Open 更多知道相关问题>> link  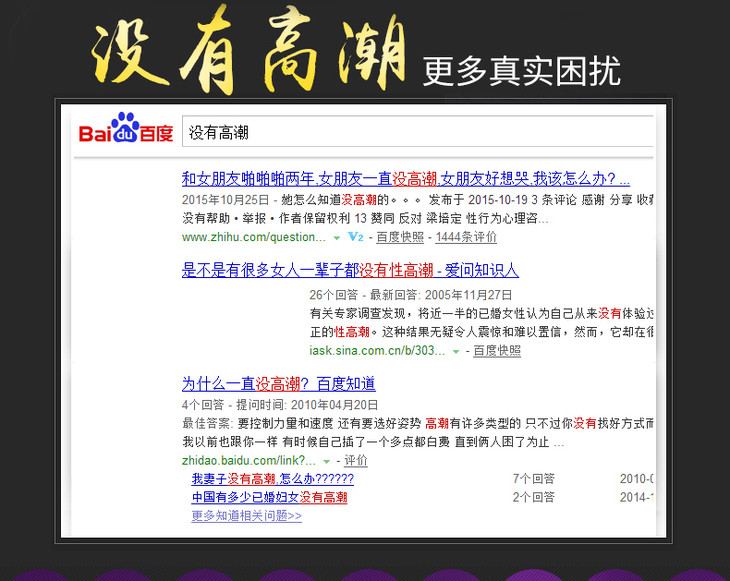(x=247, y=516)
